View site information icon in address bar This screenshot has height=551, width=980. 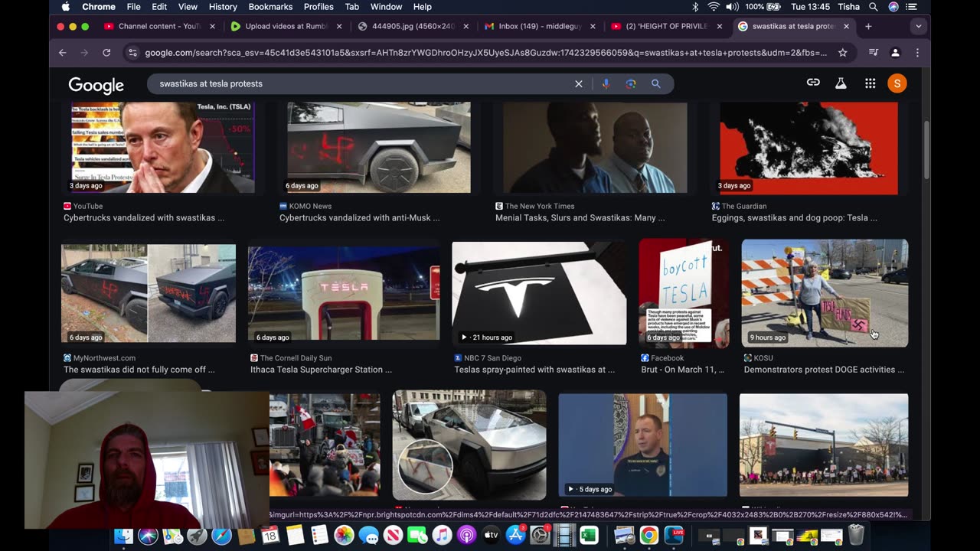[x=132, y=53]
